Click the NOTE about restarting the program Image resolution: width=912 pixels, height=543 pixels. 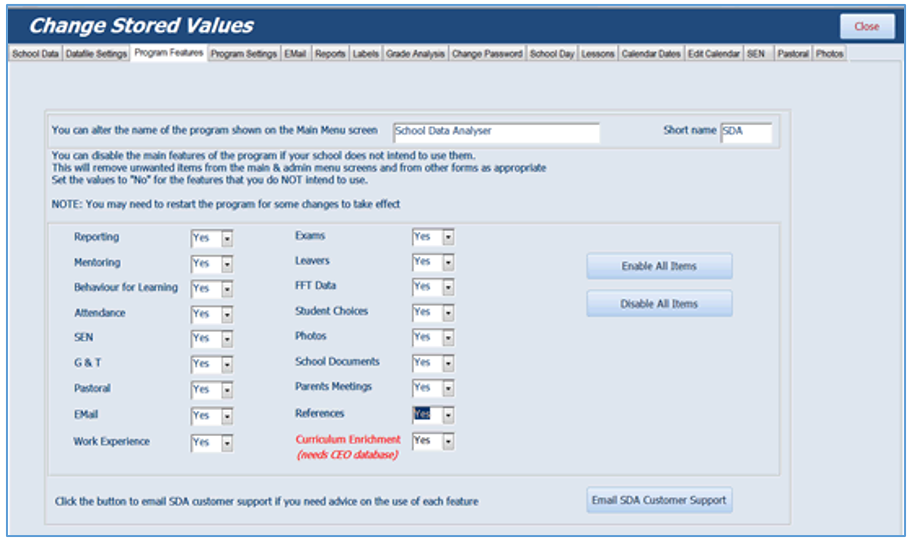pyautogui.click(x=226, y=204)
